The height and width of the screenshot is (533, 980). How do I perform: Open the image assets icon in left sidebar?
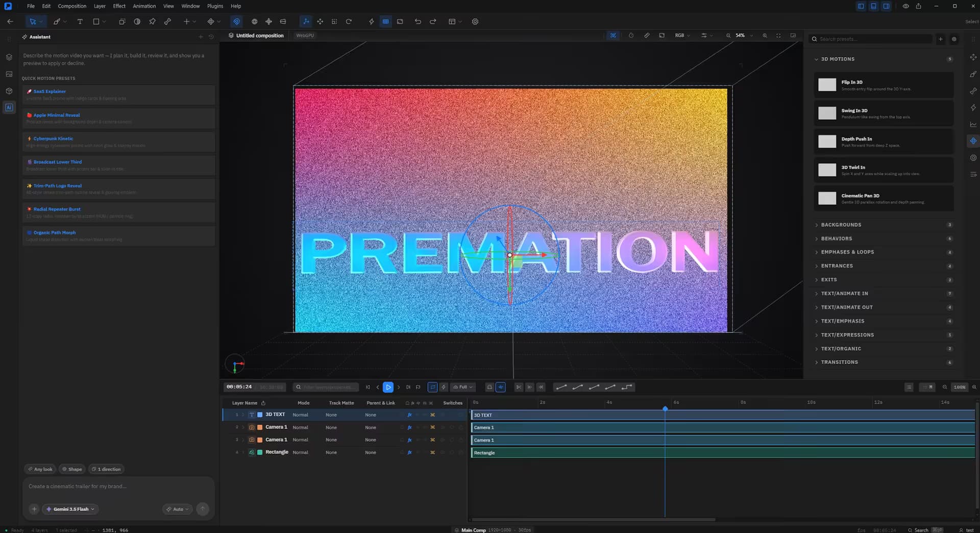[9, 74]
